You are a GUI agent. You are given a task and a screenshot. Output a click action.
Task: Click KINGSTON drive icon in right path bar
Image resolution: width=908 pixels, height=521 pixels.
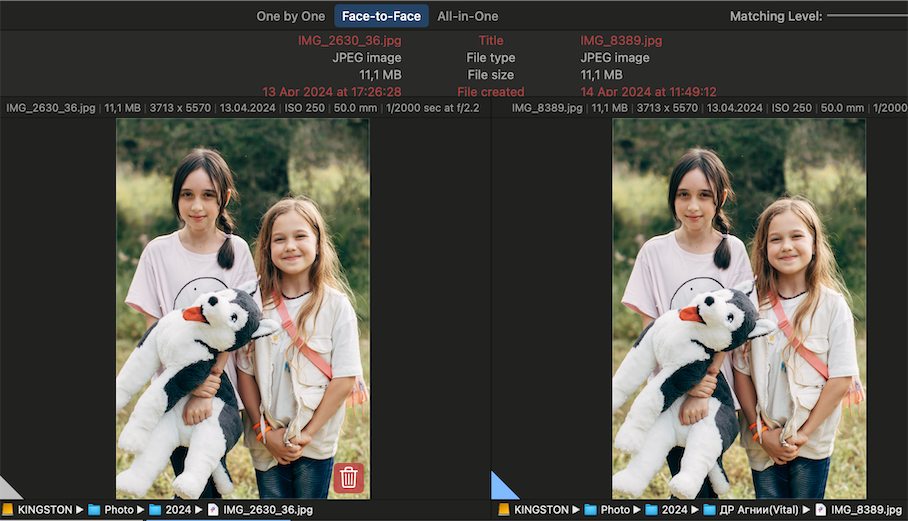pos(504,509)
